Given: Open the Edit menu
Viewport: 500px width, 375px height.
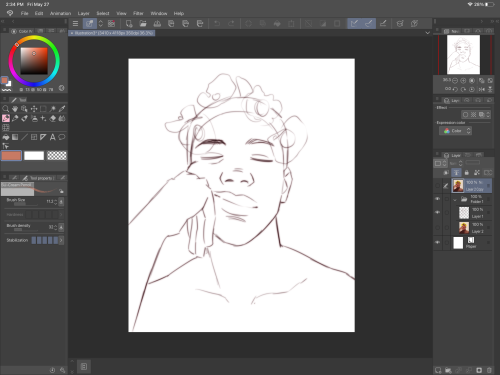Looking at the screenshot, I should (x=39, y=13).
